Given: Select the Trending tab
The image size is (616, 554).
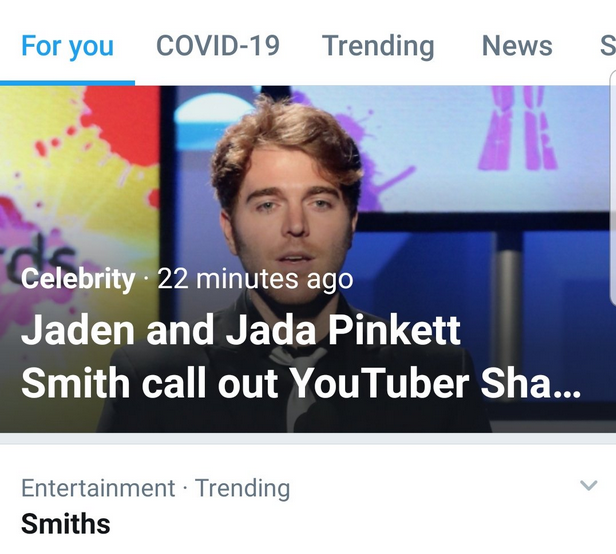Looking at the screenshot, I should pyautogui.click(x=378, y=46).
